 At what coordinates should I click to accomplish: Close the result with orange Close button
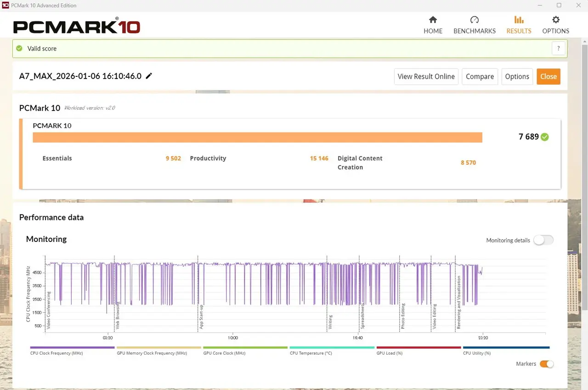[x=548, y=76]
